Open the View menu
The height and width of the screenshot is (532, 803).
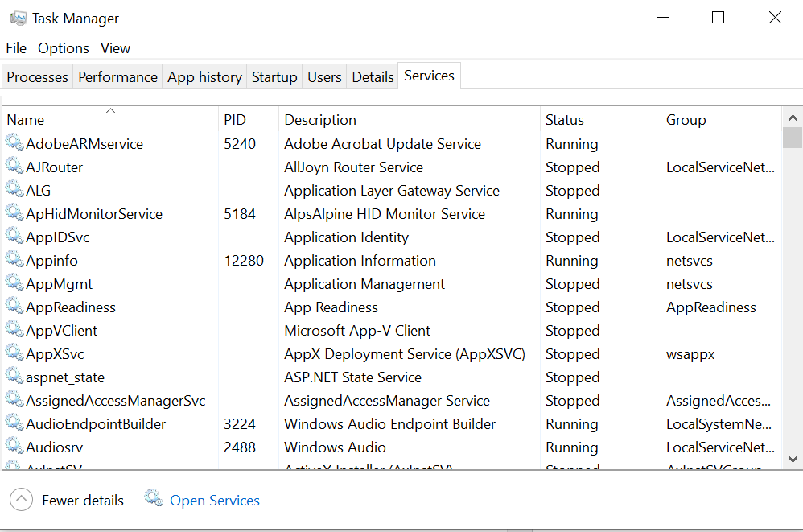point(115,47)
